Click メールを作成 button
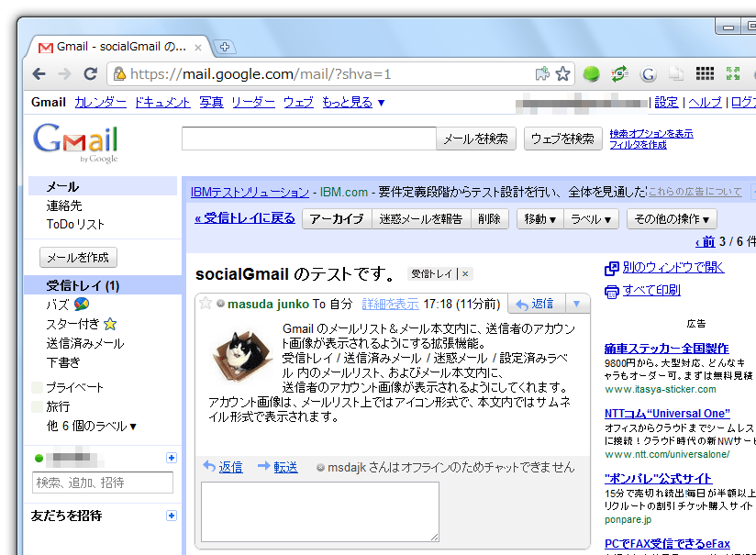Screen dimensions: 756x555 tap(78, 258)
